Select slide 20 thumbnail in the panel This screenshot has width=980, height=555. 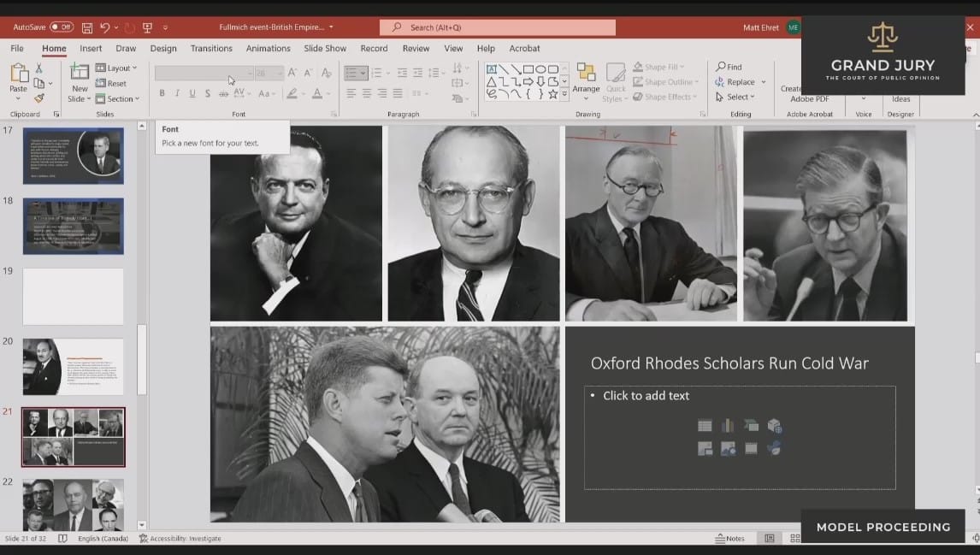pyautogui.click(x=74, y=366)
